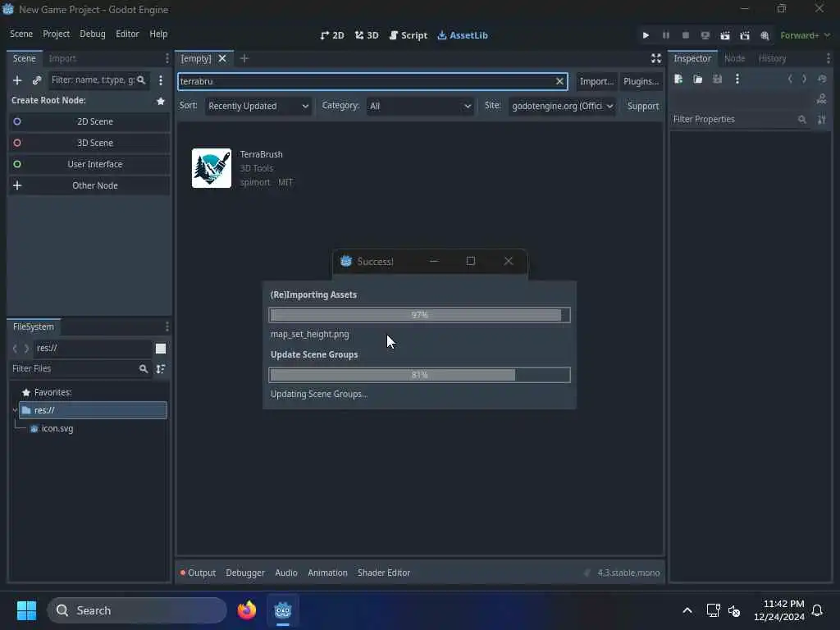840x630 pixels.
Task: Open the Node dock tab
Action: pos(734,58)
